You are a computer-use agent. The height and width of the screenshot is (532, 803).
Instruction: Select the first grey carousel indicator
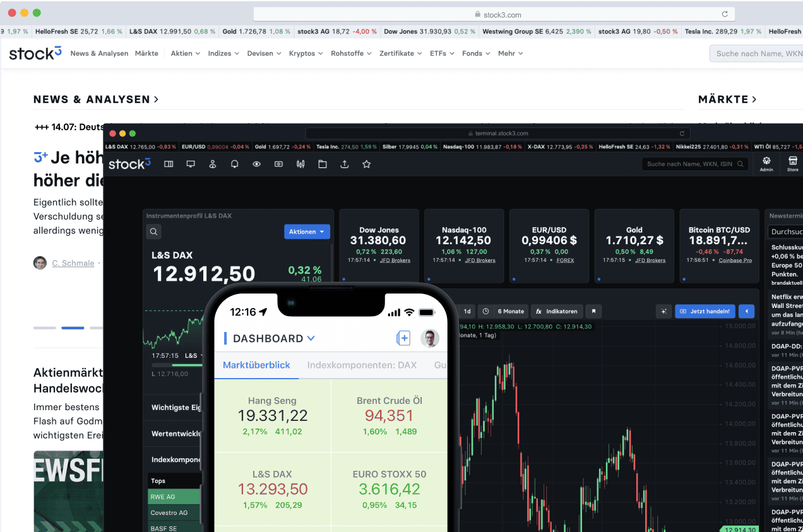pos(45,328)
